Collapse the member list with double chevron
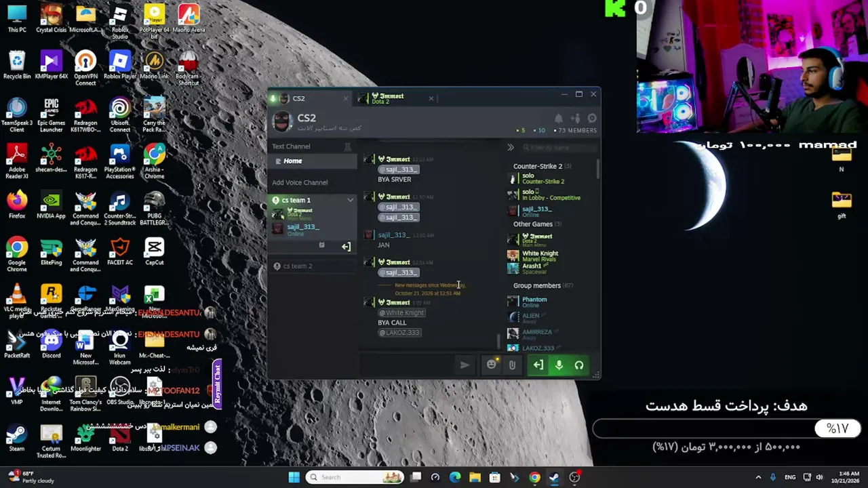 [x=511, y=147]
